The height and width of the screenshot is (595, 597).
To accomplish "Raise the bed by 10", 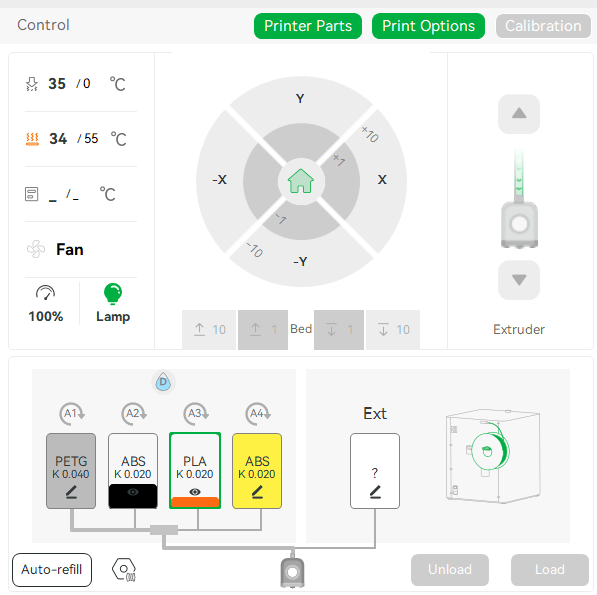I will point(209,329).
